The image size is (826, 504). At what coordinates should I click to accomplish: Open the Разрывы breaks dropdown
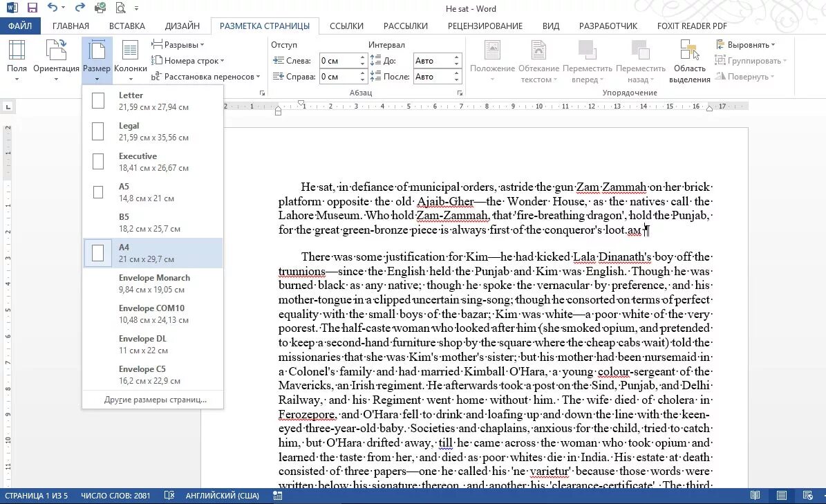[178, 45]
